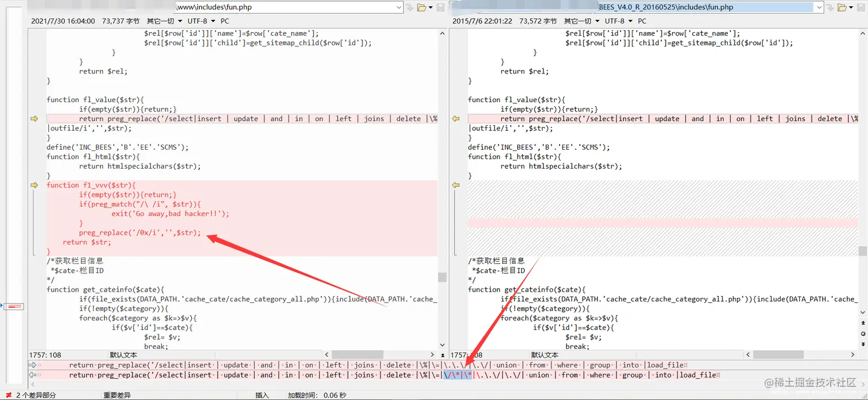
Task: Click the left pane browse folder icon
Action: click(x=421, y=7)
